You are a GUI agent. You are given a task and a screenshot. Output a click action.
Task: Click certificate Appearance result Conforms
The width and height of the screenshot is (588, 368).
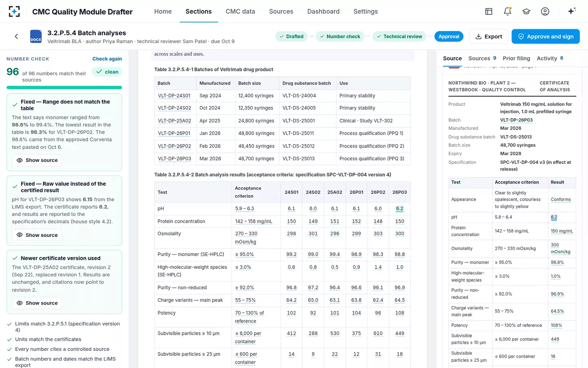tap(561, 200)
